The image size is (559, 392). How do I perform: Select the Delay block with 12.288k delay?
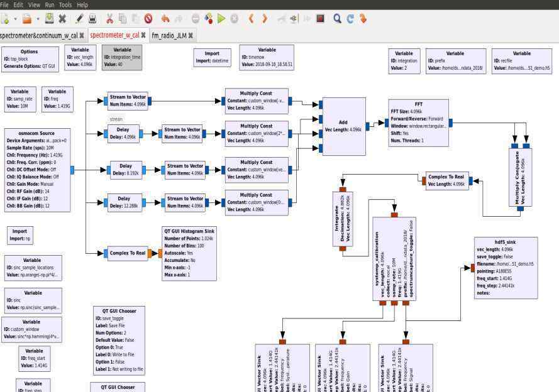125,202
